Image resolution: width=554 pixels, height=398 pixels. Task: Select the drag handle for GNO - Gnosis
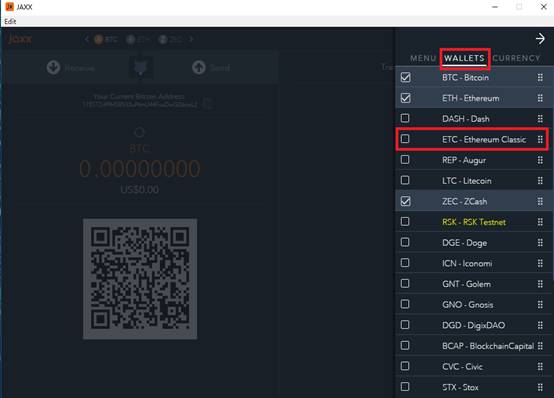point(540,304)
